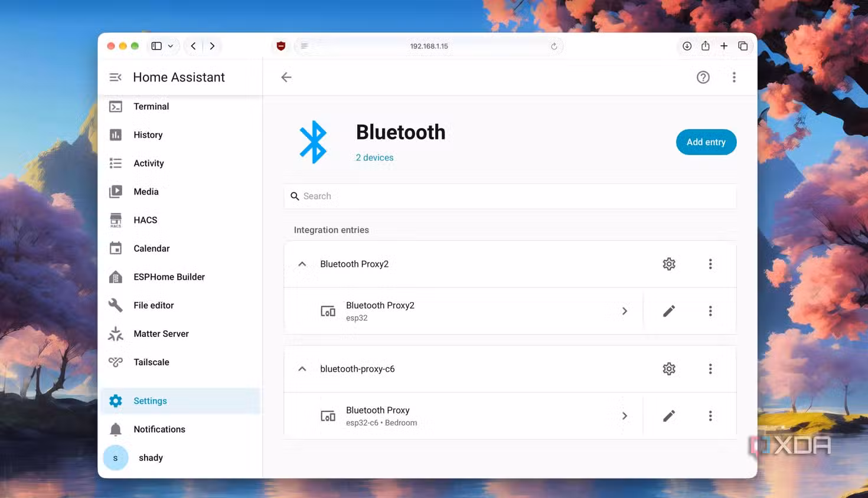868x498 pixels.
Task: Open more options for esp32 device row
Action: tap(710, 311)
